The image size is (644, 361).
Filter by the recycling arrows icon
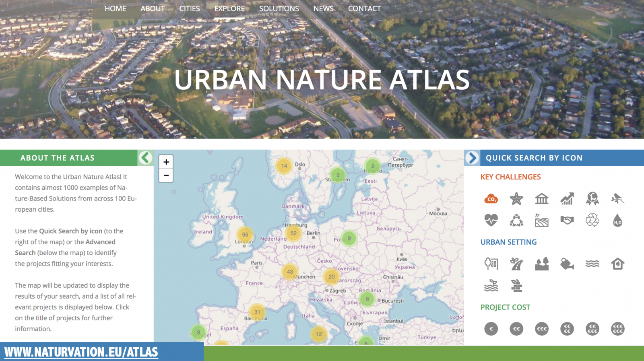pyautogui.click(x=592, y=220)
